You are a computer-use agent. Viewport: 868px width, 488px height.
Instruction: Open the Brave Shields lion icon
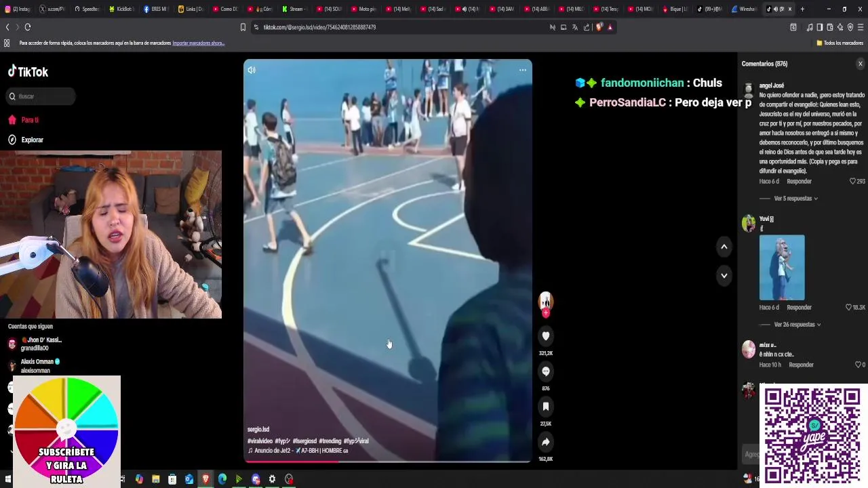(x=598, y=27)
